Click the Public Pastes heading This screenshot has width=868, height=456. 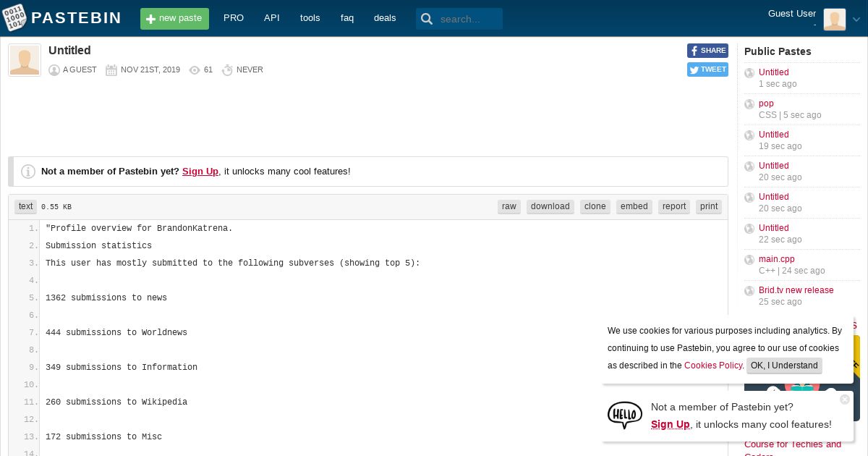click(778, 51)
